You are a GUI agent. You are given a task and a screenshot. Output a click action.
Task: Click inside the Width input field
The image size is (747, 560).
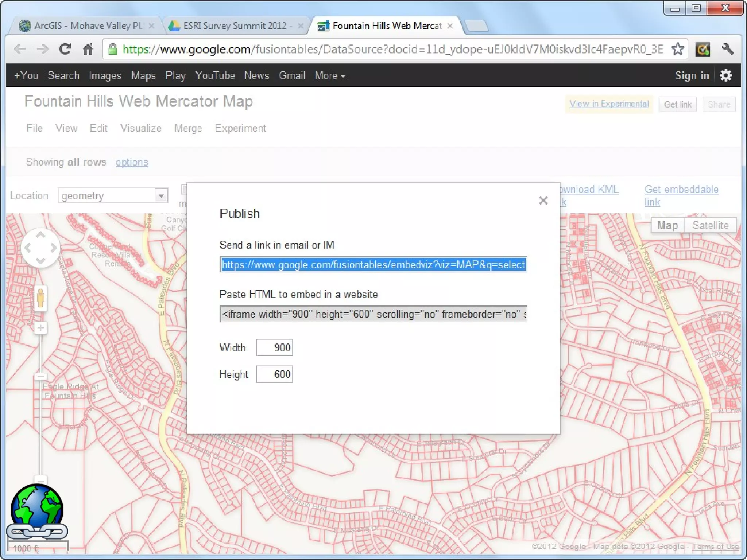[274, 347]
